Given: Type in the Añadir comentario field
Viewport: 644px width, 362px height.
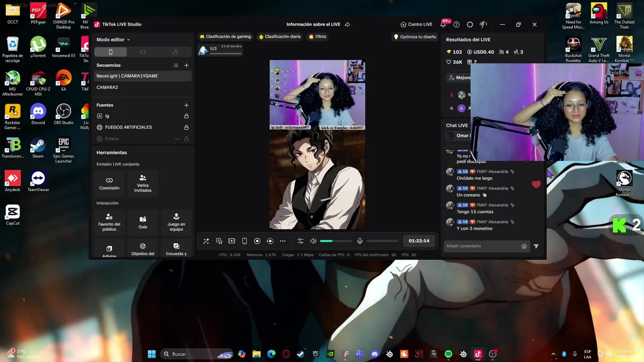Looking at the screenshot, I should tap(482, 246).
